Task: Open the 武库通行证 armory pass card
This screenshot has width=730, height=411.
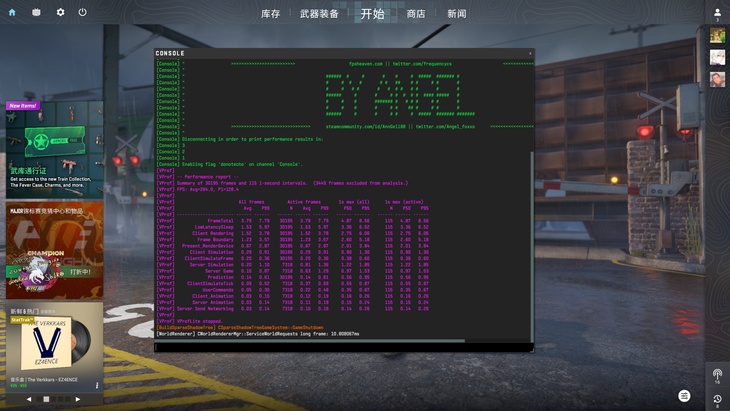Action: (x=54, y=150)
